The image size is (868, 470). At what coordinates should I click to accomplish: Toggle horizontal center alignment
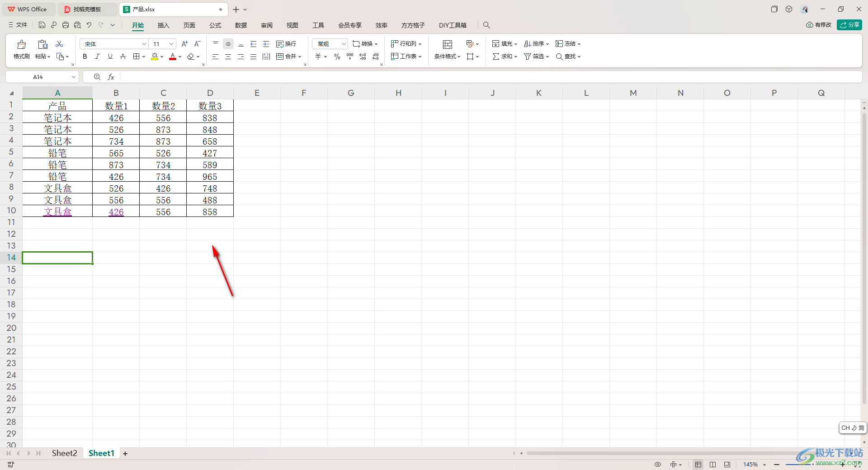point(228,56)
